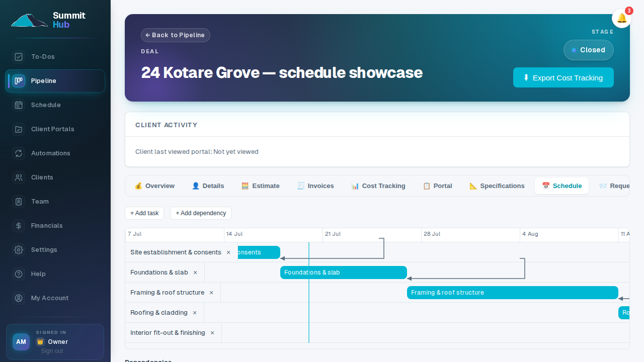Image resolution: width=644 pixels, height=362 pixels.
Task: Remove the Roofing & cladding task
Action: 195,313
